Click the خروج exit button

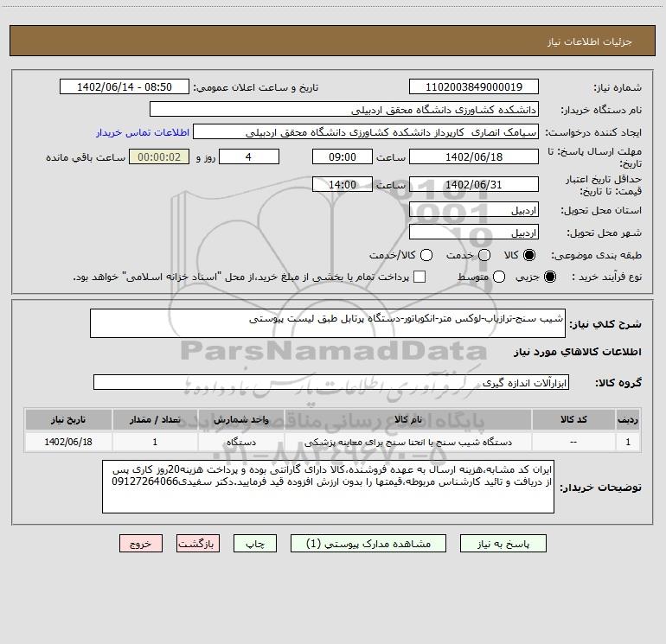[141, 544]
